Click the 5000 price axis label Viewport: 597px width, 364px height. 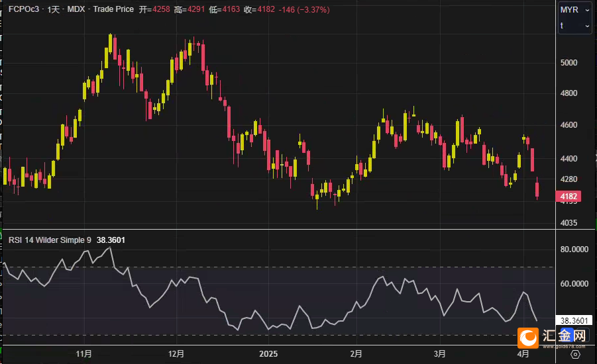coord(569,63)
